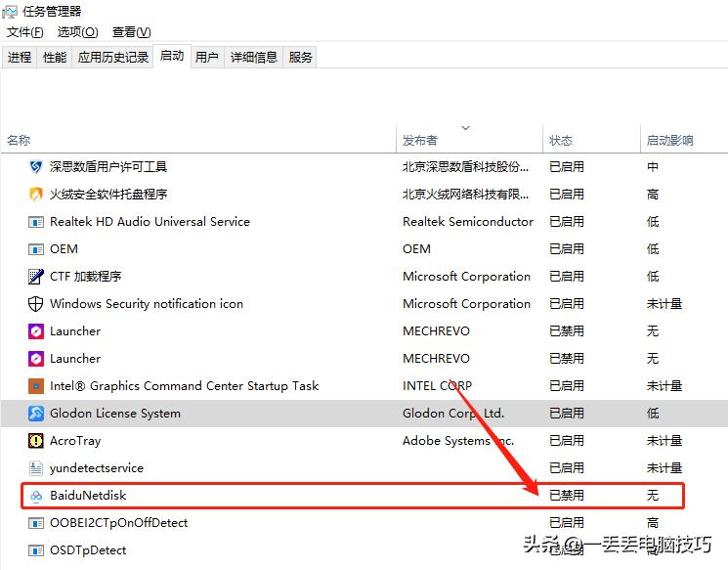Click publisher Realtek Semiconductor
Screen dimensions: 728x570
(467, 222)
